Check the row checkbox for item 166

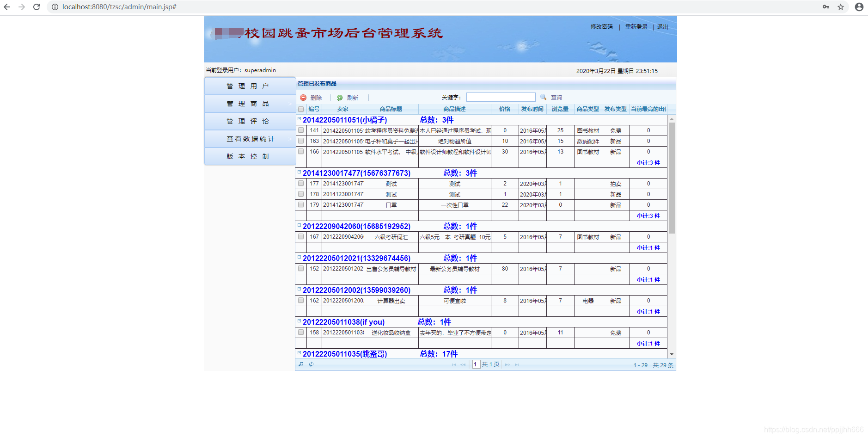(301, 152)
